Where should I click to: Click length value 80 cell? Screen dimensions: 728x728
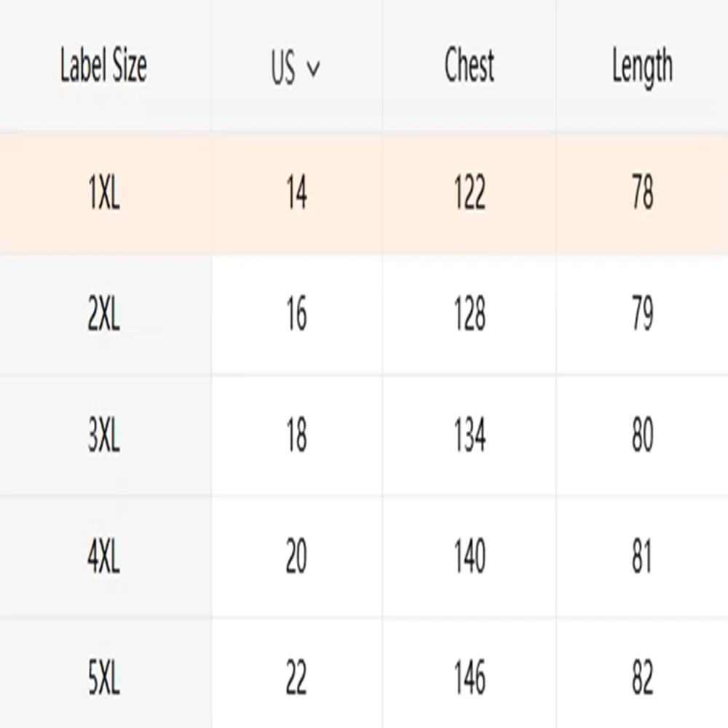(x=642, y=436)
